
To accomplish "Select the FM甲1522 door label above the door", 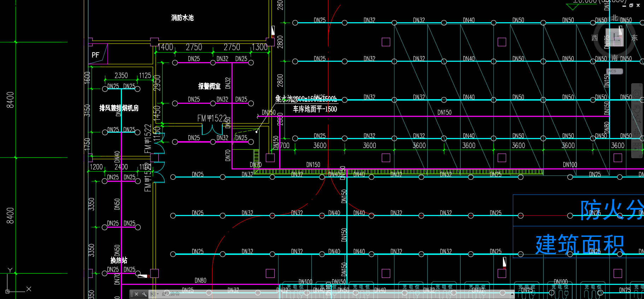I will click(x=212, y=118).
